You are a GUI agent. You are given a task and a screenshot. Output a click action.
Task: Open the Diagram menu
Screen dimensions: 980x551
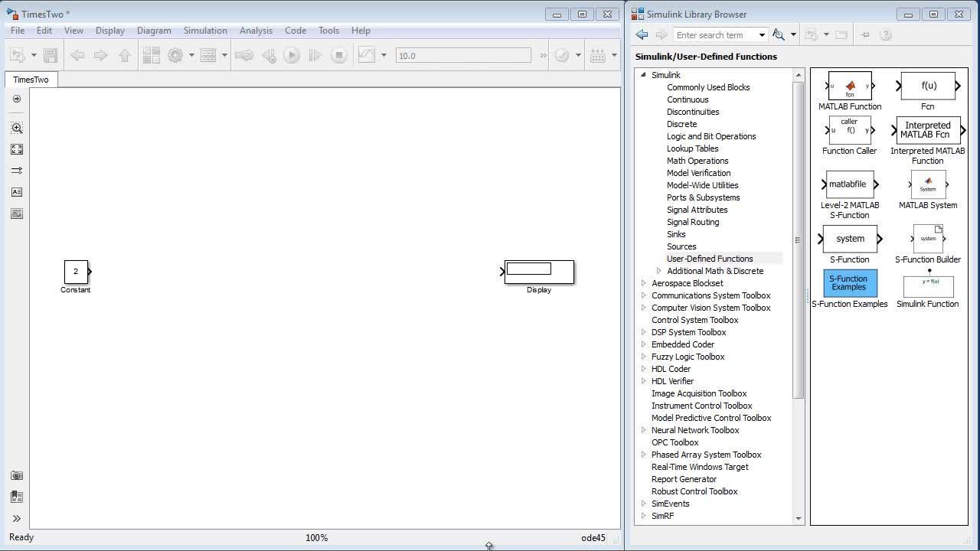[154, 31]
